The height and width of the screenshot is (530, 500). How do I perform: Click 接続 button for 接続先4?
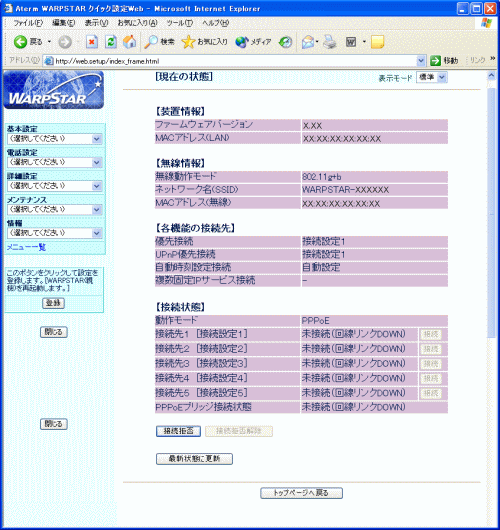431,379
